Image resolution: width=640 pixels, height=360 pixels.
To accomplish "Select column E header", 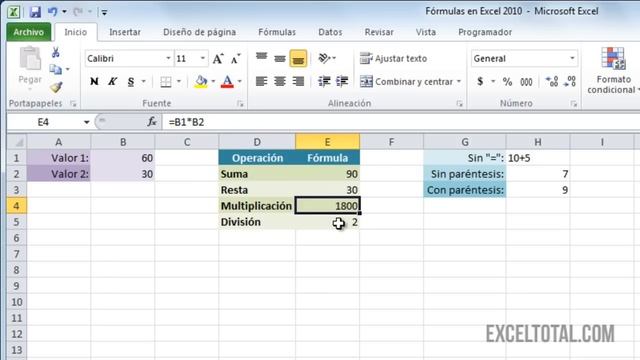I will (327, 142).
